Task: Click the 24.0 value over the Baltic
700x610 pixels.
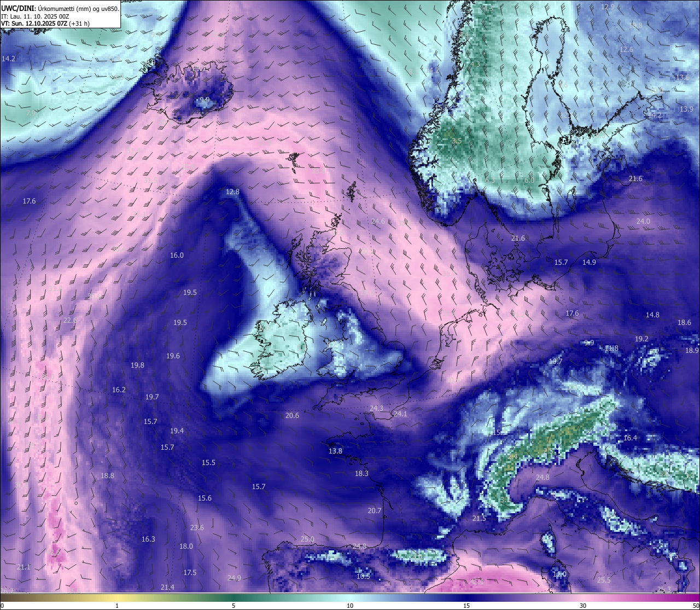Action: [x=643, y=222]
